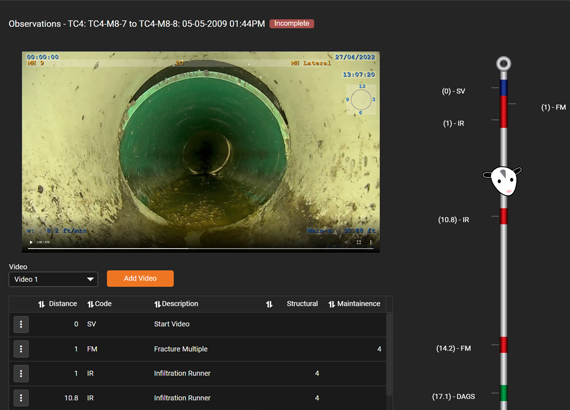Click the (1) - FM label
The image size is (570, 410).
[x=553, y=107]
